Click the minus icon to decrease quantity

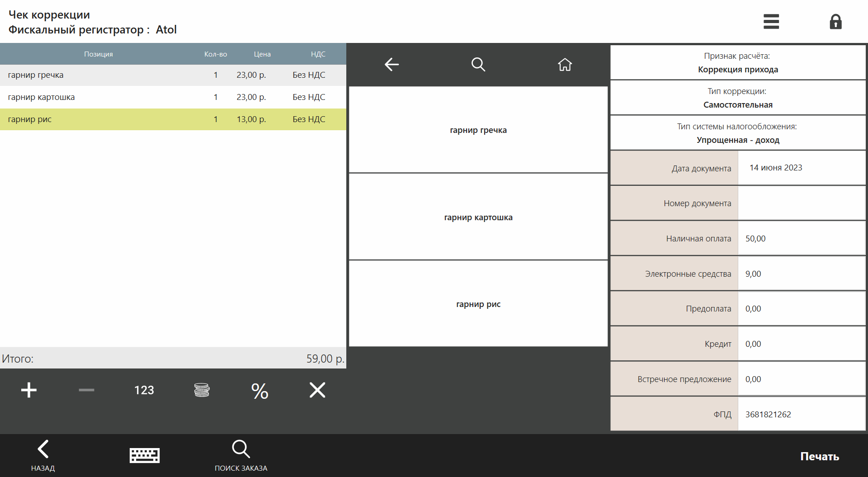[x=86, y=390]
